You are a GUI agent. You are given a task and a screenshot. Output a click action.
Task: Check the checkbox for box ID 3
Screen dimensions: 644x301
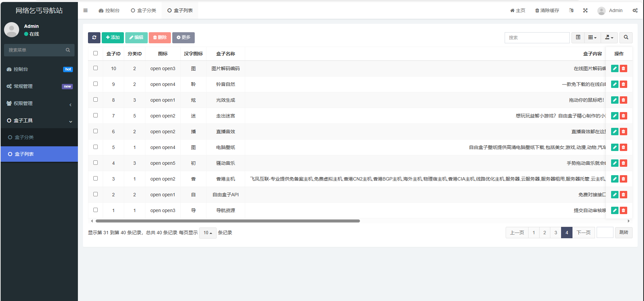pyautogui.click(x=95, y=179)
